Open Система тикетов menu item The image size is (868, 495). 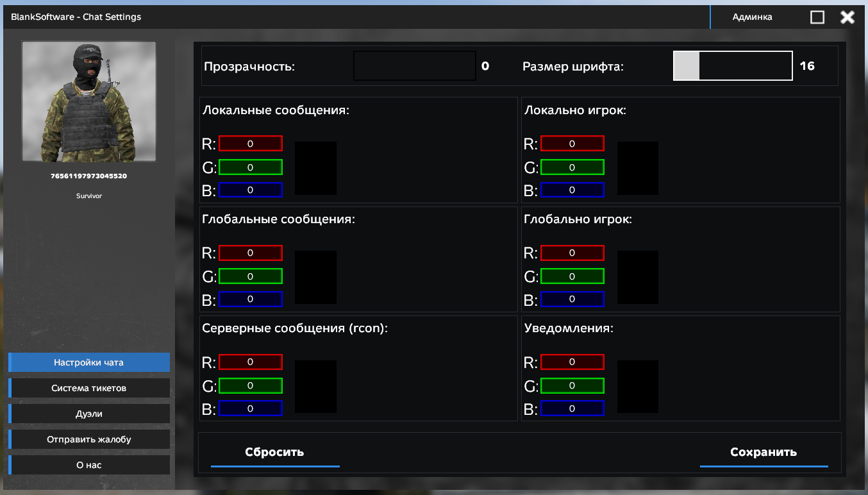click(89, 388)
